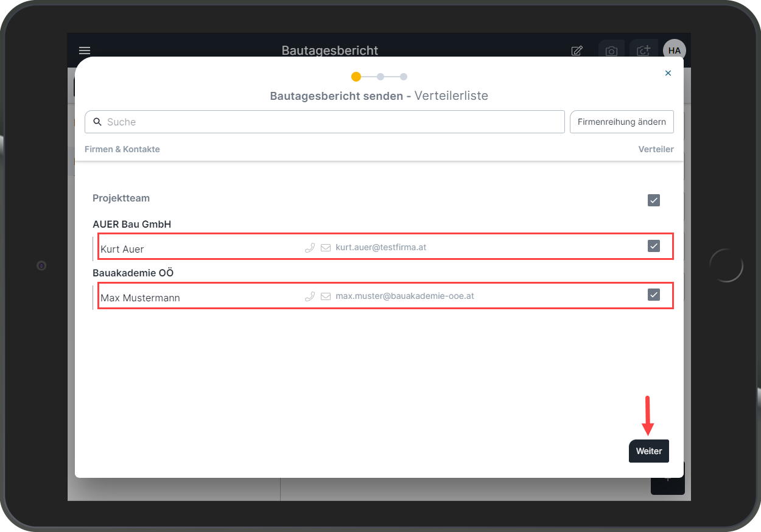Click the search magnifier icon
Screen dimensions: 761x532
click(x=97, y=122)
